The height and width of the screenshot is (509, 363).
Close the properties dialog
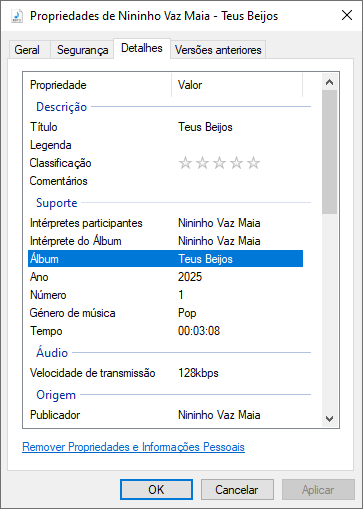coord(347,15)
